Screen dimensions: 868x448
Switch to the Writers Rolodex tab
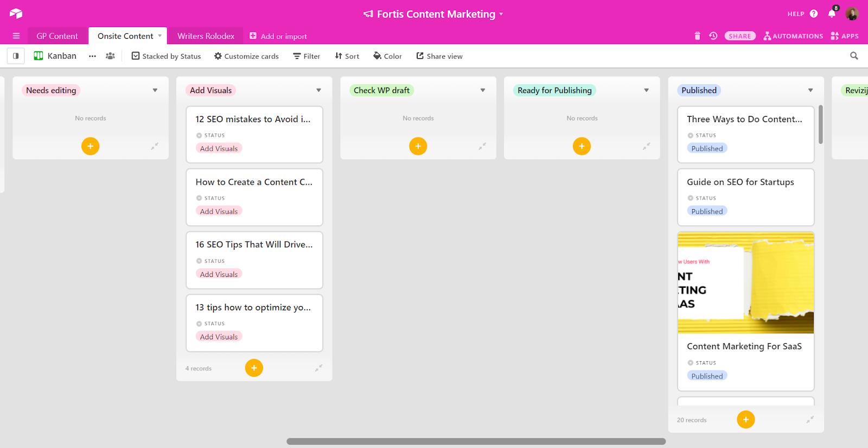pyautogui.click(x=206, y=36)
